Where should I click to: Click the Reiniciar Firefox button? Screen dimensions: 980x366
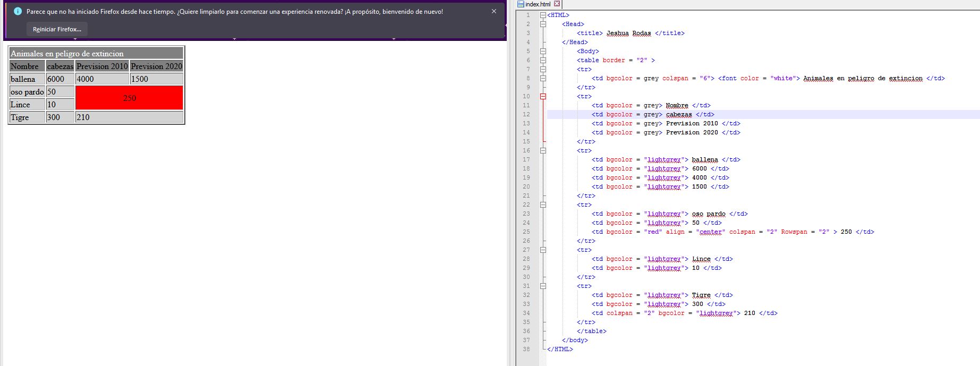click(x=57, y=29)
